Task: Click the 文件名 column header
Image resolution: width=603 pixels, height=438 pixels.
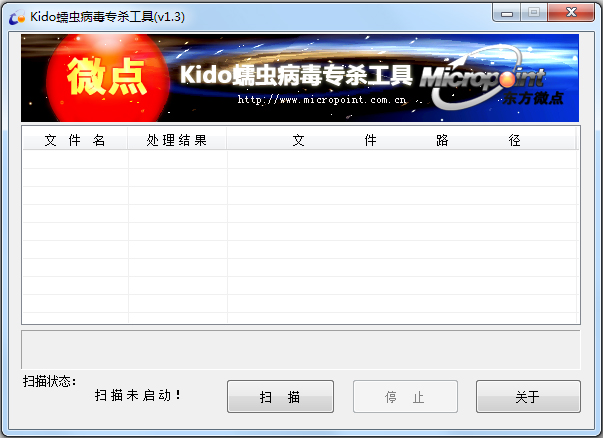Action: (75, 140)
